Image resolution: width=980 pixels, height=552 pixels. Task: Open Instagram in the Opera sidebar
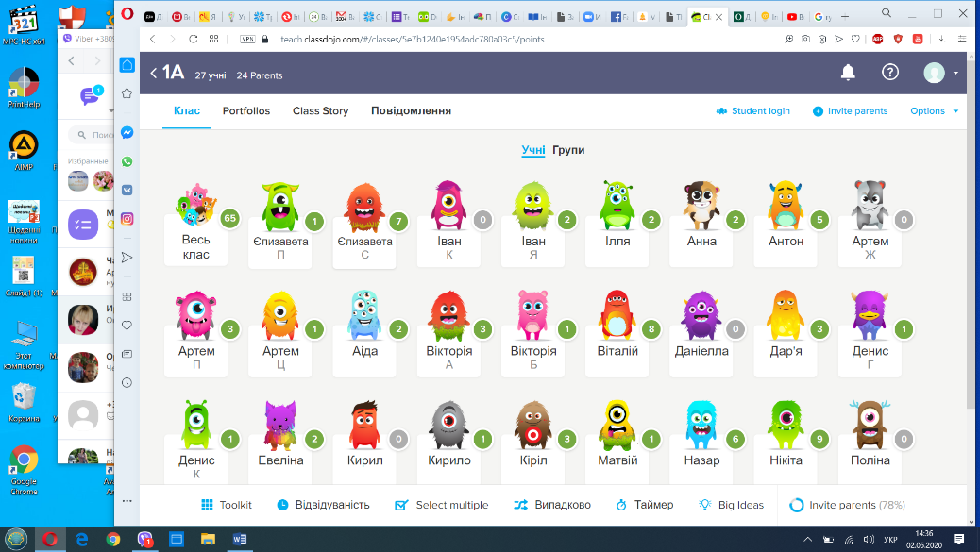[127, 219]
